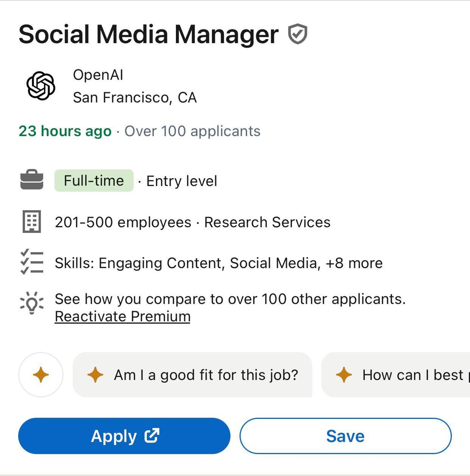Click the round AI sparkle button

point(41,374)
